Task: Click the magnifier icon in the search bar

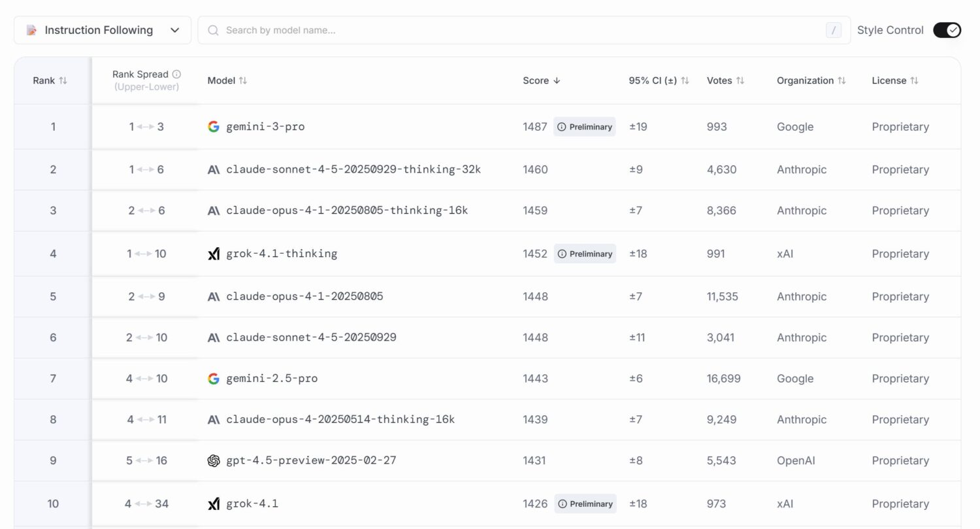Action: point(213,30)
